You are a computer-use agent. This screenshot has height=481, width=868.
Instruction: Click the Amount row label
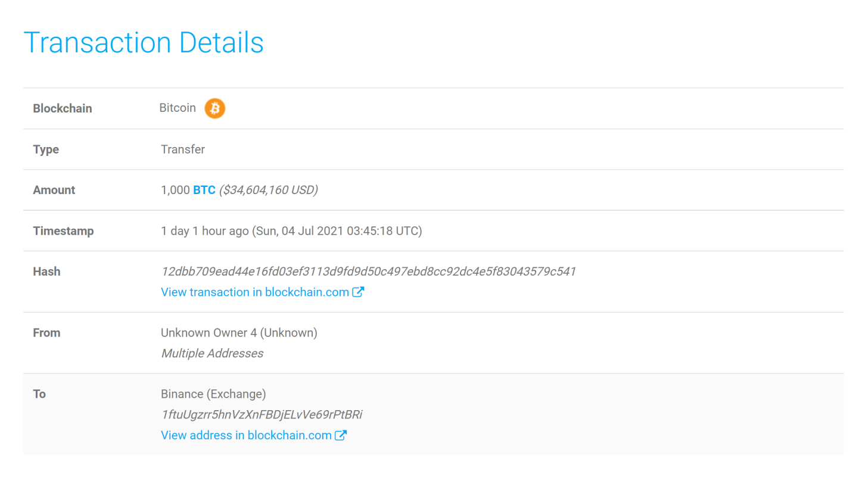54,190
